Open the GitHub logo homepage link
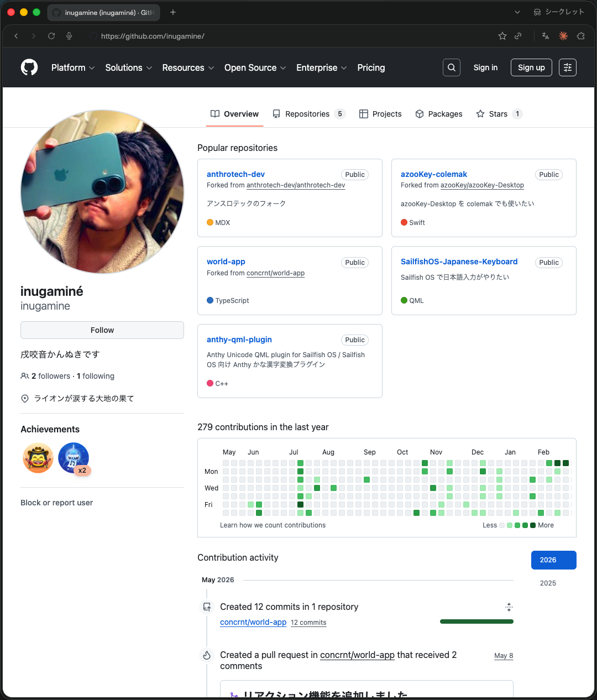597x700 pixels. (29, 67)
